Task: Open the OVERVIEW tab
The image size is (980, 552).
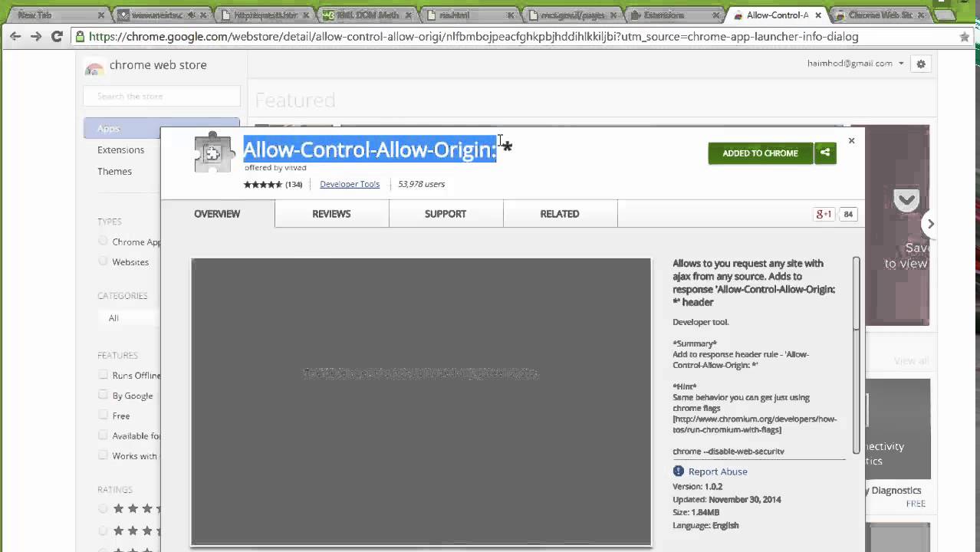Action: pos(217,214)
